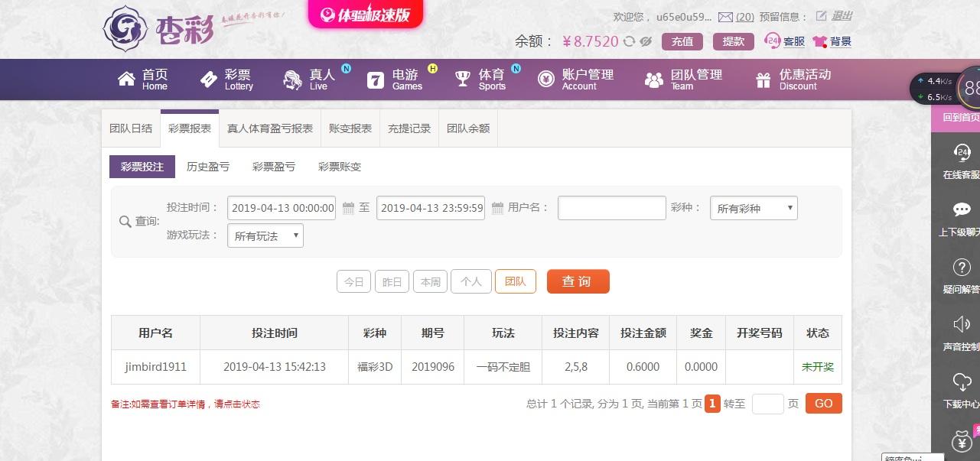This screenshot has width=980, height=461.
Task: Expand the 所有彩种 lottery type dropdown
Action: [x=754, y=208]
